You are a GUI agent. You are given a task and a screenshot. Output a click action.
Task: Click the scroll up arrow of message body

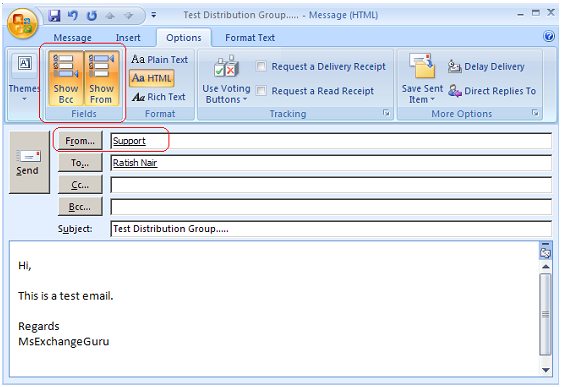click(546, 266)
